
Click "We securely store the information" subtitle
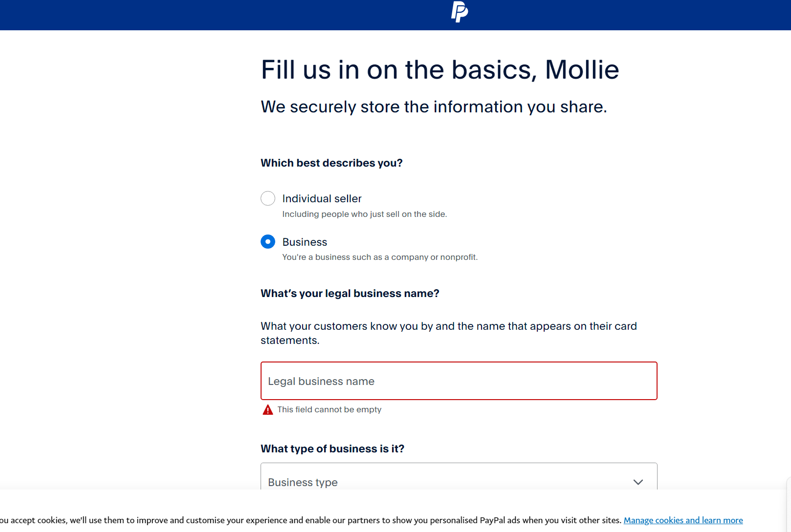pyautogui.click(x=434, y=107)
